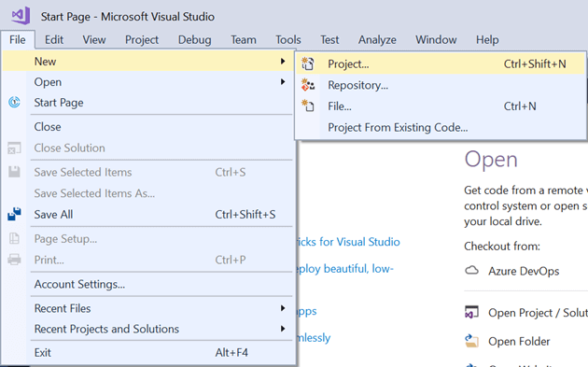
Task: Select Open in the File menu
Action: [x=147, y=82]
